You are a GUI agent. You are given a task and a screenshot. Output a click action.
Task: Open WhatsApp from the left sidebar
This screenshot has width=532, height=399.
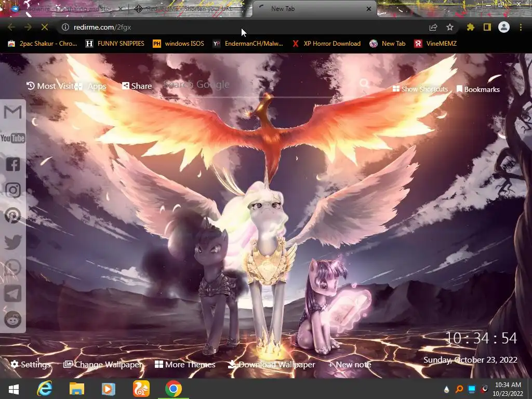(x=13, y=268)
